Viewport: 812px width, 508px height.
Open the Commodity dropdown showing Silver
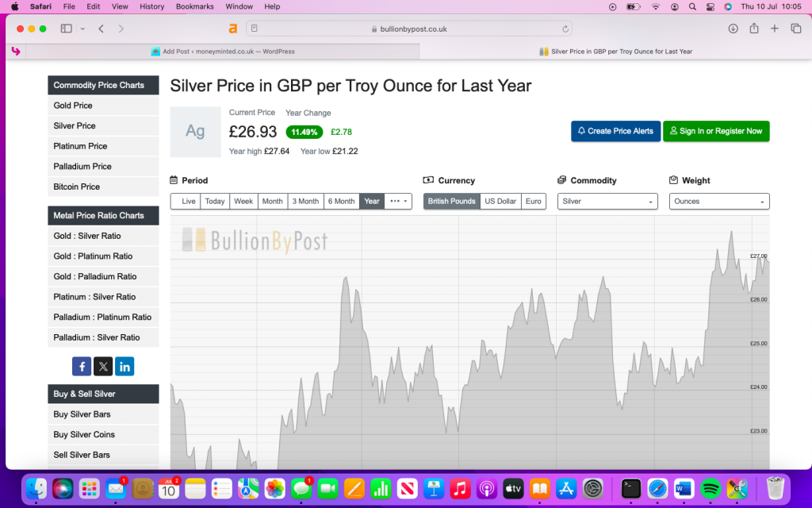click(607, 202)
